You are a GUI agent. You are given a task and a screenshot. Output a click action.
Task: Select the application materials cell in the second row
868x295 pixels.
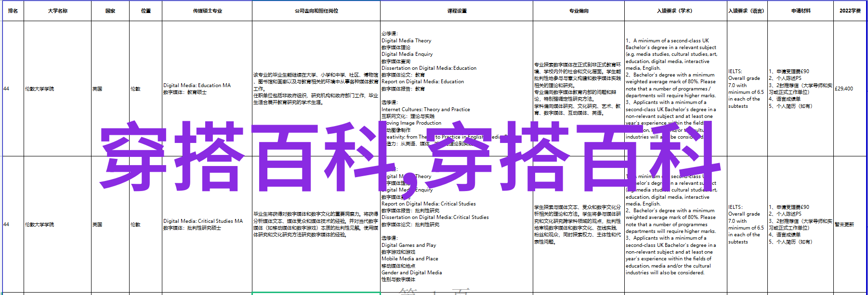800,224
